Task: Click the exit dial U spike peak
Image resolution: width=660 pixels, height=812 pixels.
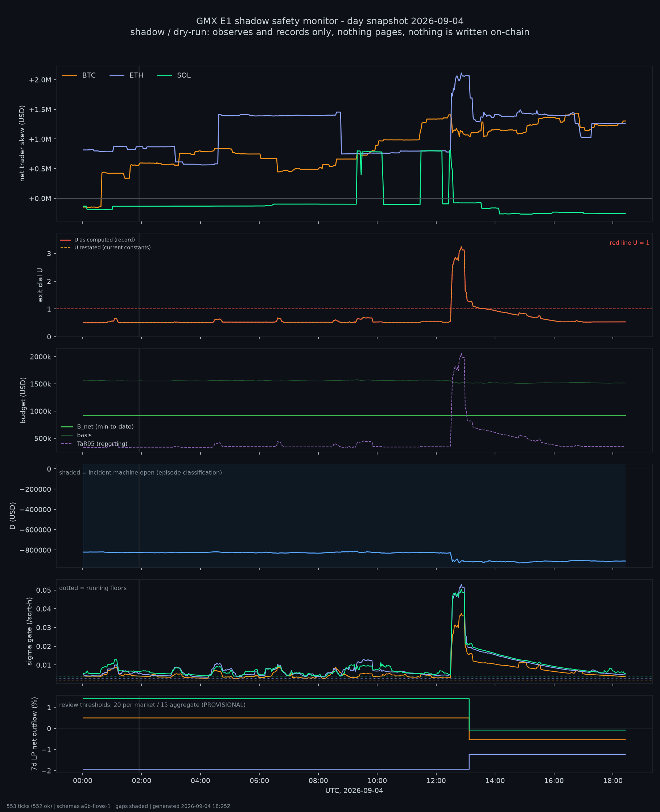Action: coord(461,247)
